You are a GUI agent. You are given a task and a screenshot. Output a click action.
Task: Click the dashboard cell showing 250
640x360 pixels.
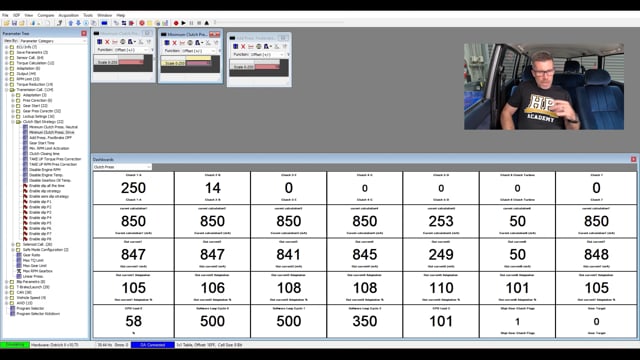coord(133,188)
